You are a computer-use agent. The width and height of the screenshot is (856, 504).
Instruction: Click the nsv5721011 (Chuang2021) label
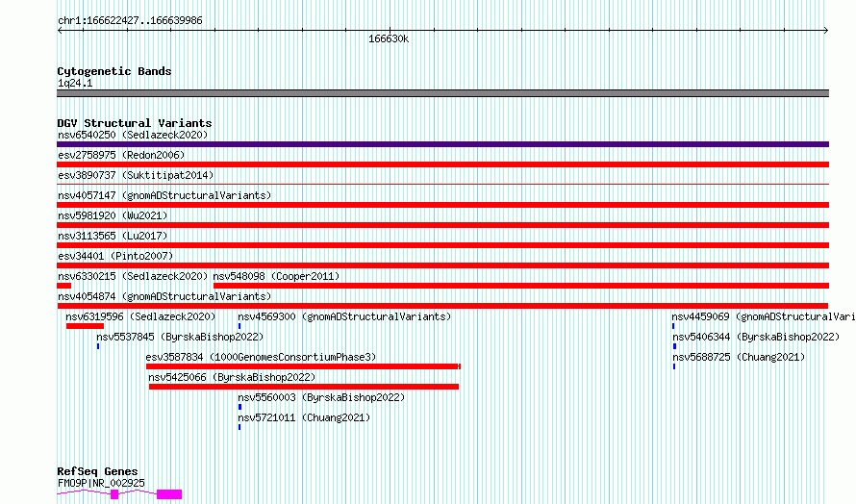[304, 417]
